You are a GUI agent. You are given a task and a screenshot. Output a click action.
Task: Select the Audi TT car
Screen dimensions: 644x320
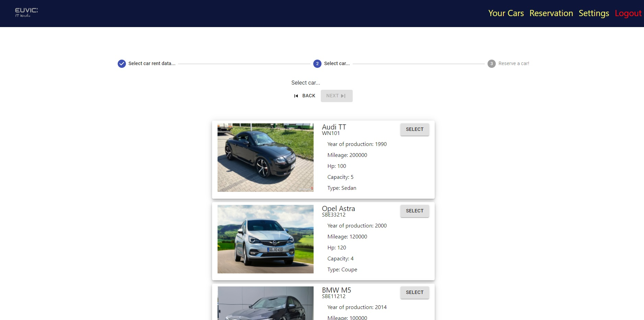click(x=414, y=129)
